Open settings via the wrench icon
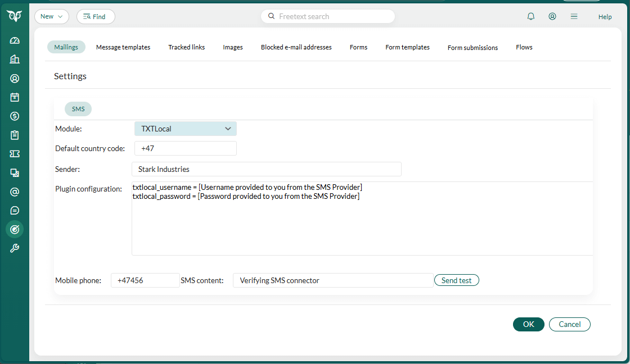630x364 pixels. click(x=15, y=248)
